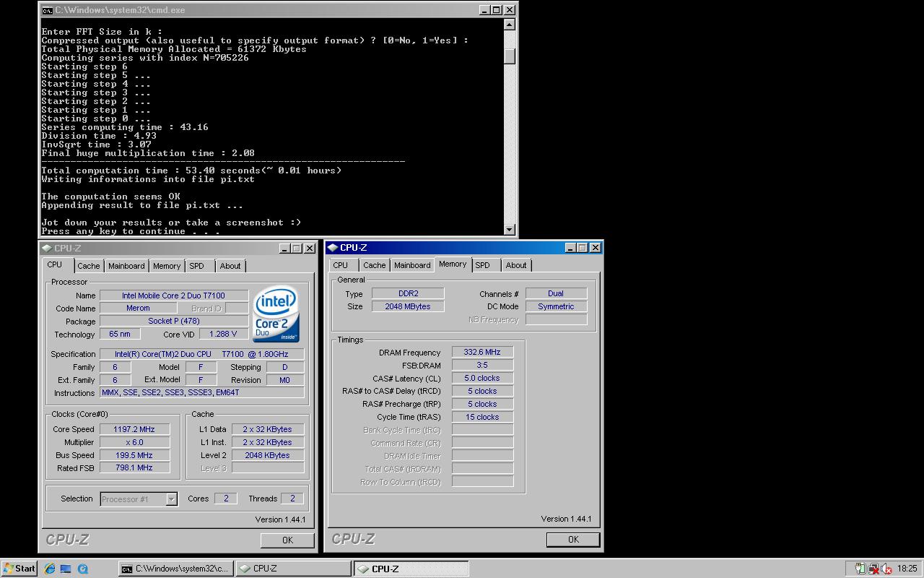Screen dimensions: 924x578
Task: Open About tab in right CPU-Z window
Action: pos(516,265)
